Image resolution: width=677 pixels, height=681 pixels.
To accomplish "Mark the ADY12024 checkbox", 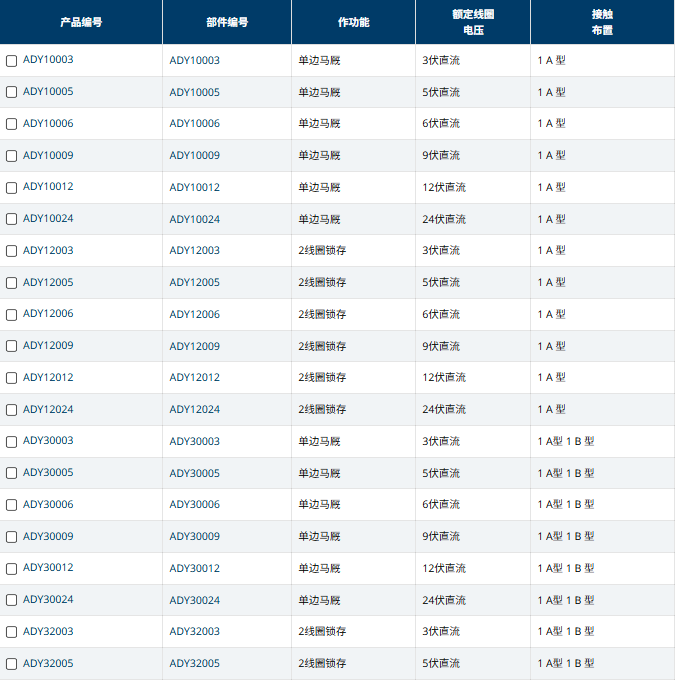I will [x=12, y=410].
